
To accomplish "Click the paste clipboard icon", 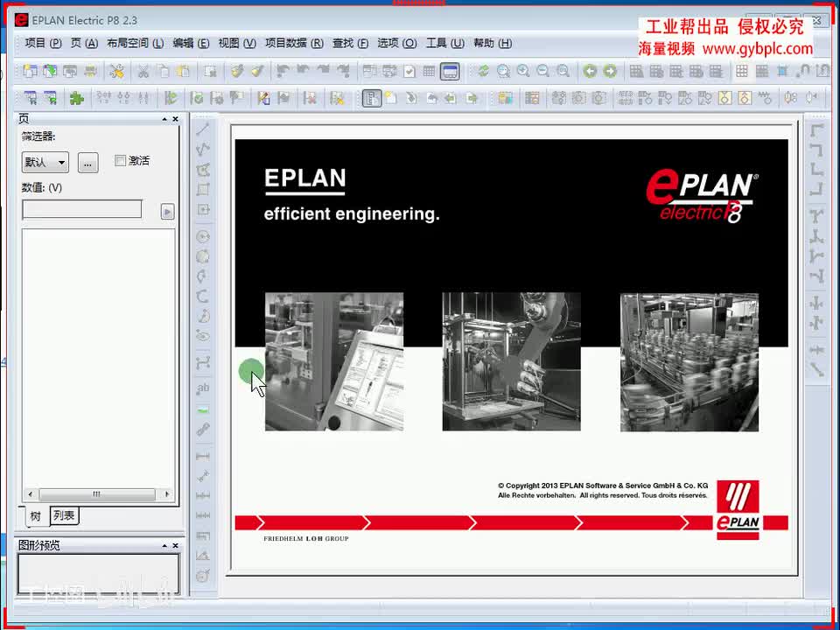I will pyautogui.click(x=184, y=71).
